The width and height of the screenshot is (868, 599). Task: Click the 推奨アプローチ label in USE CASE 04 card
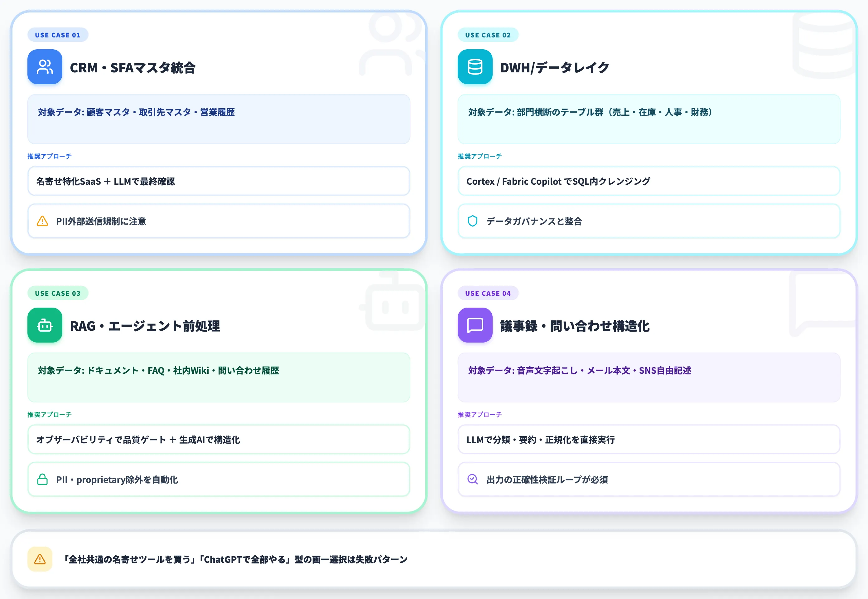[480, 414]
